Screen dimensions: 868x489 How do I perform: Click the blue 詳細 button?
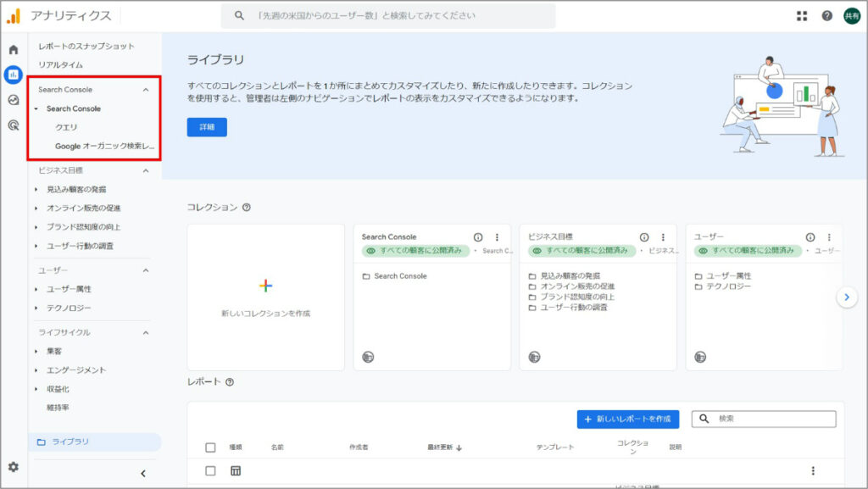207,127
